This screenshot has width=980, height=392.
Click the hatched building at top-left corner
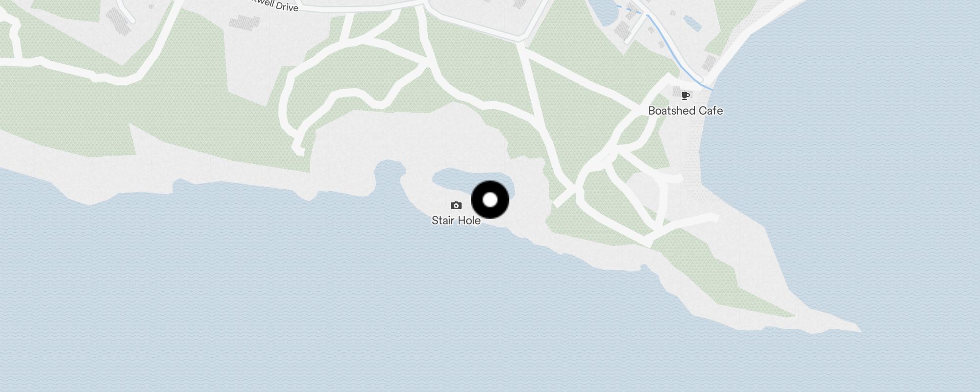(x=119, y=20)
